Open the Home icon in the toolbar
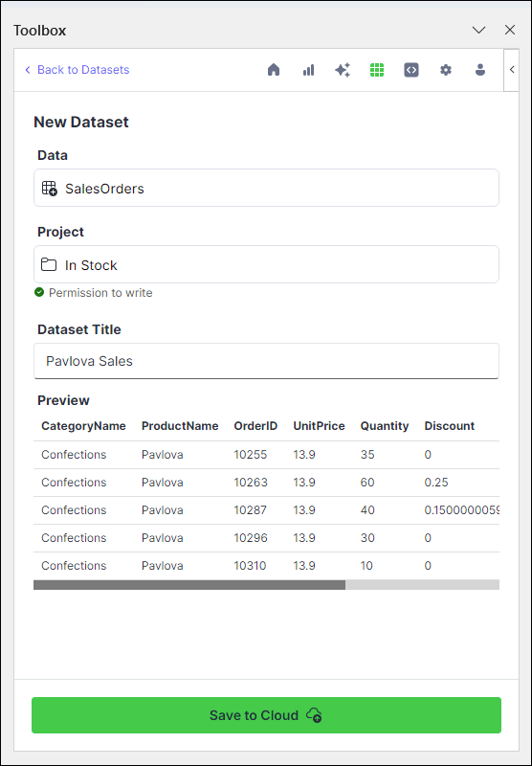 pyautogui.click(x=274, y=70)
